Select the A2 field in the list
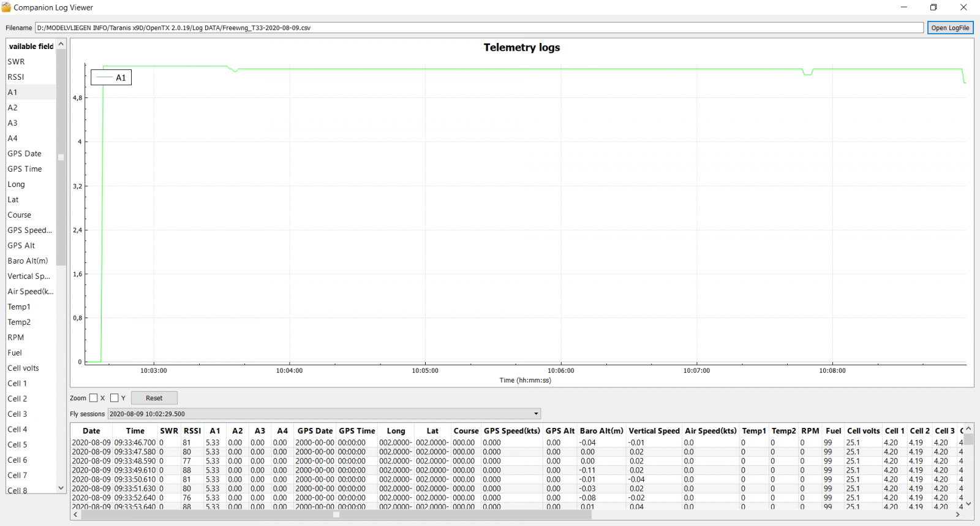This screenshot has width=980, height=526. (x=31, y=107)
